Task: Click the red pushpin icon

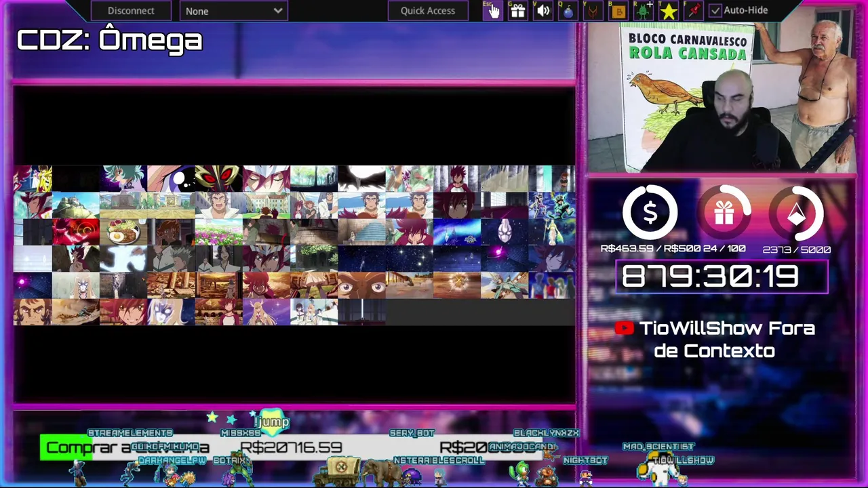Action: point(693,10)
